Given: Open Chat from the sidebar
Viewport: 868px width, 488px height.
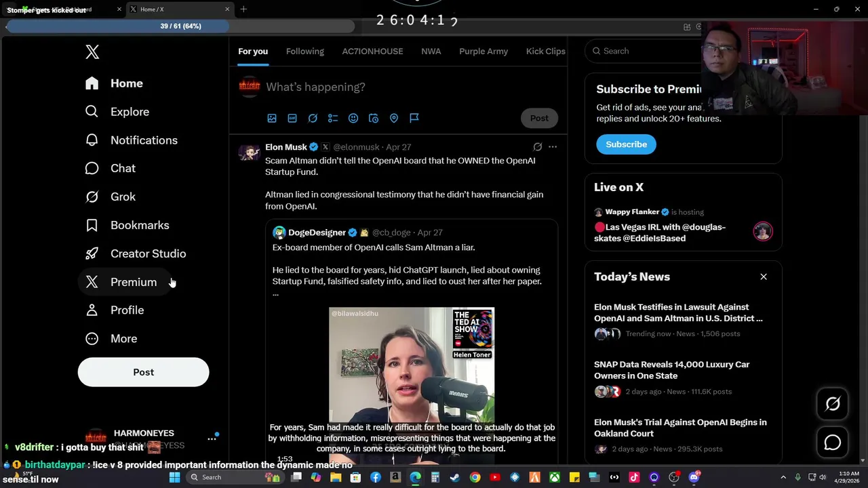Looking at the screenshot, I should [x=110, y=168].
